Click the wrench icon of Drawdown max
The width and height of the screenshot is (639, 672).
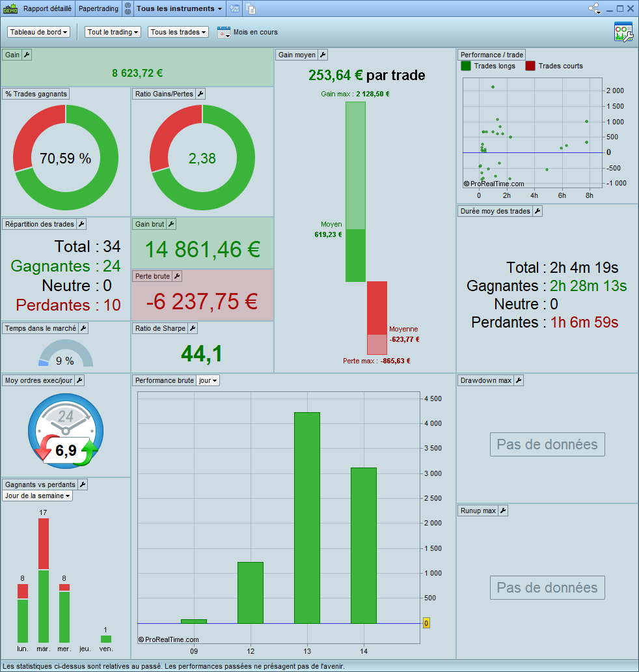(x=519, y=380)
